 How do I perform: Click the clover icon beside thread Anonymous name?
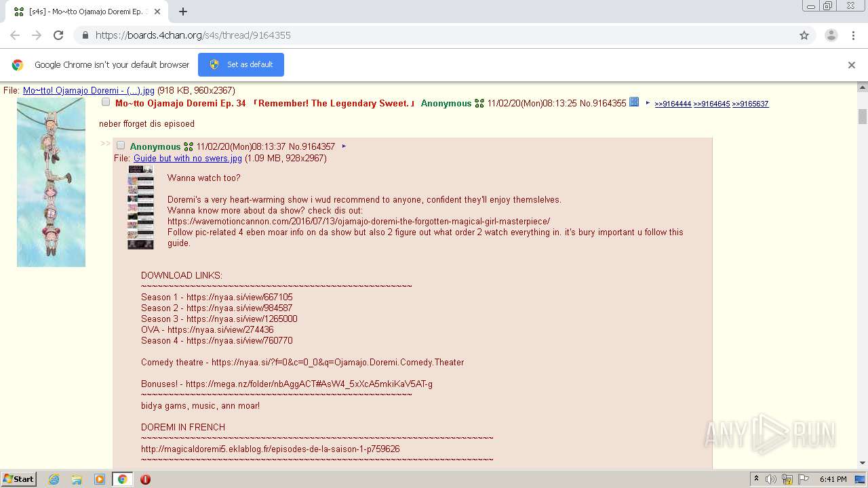[x=479, y=103]
